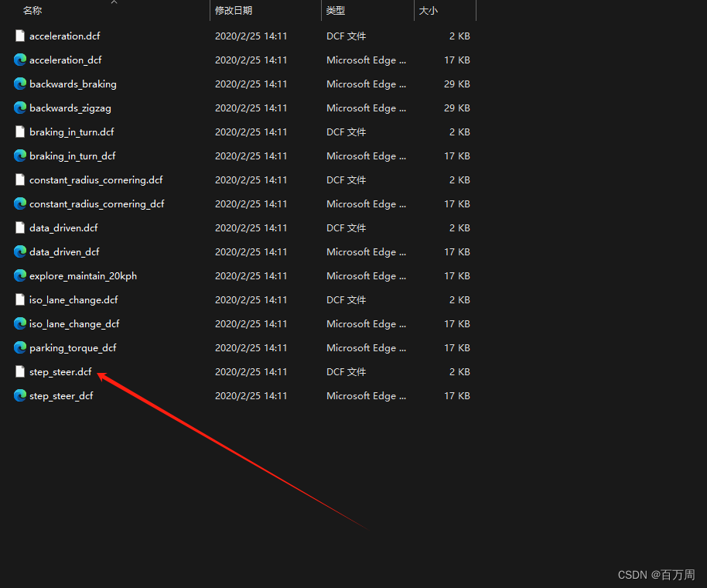The image size is (707, 588).
Task: Click the DCF 文件 type of acceleration.dcf
Action: [x=346, y=36]
